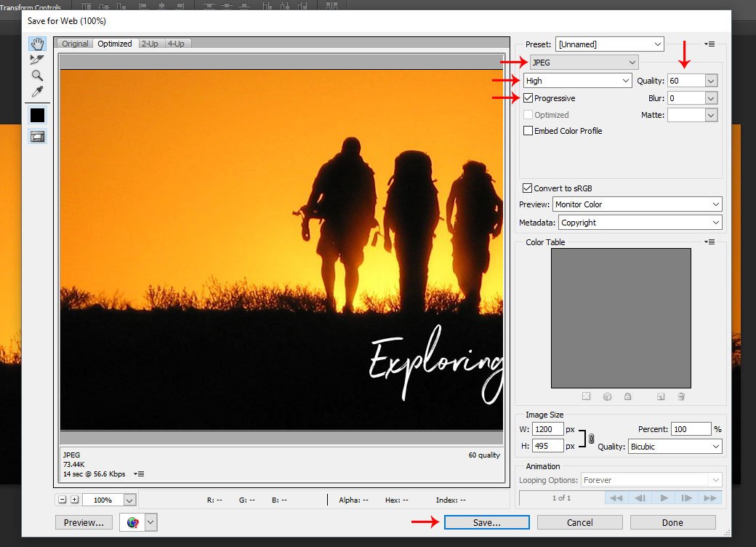Click the Cancel button
This screenshot has height=547, width=756.
pos(579,522)
